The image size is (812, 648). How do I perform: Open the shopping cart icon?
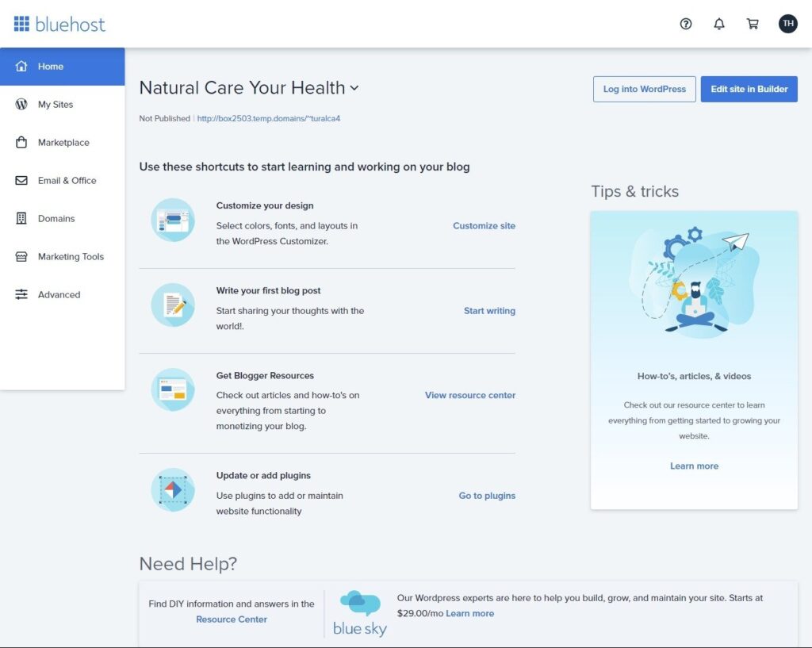coord(753,24)
